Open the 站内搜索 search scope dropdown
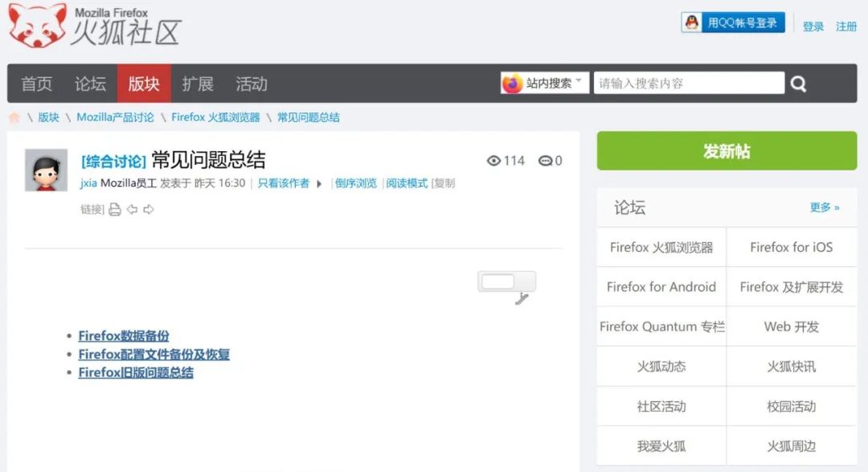Image resolution: width=868 pixels, height=472 pixels. click(546, 83)
